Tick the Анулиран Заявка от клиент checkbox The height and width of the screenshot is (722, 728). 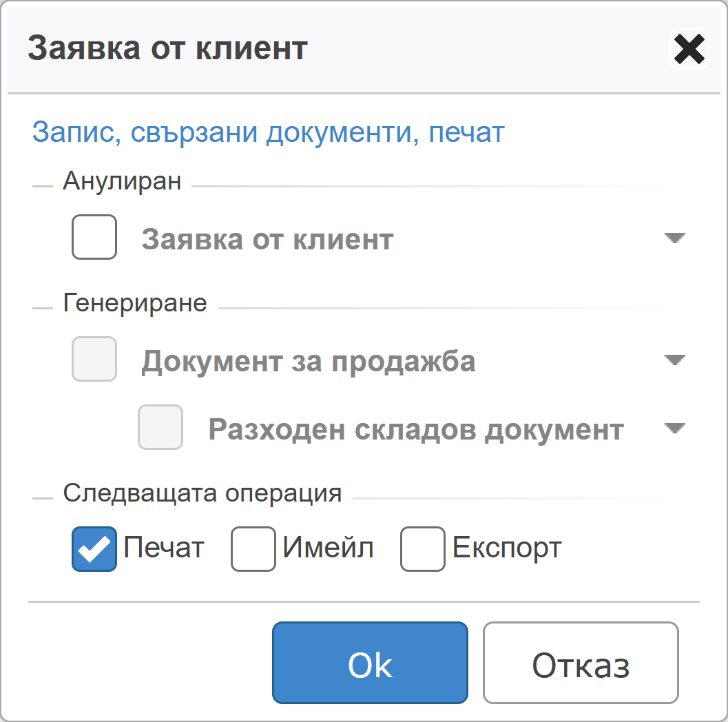[x=94, y=238]
